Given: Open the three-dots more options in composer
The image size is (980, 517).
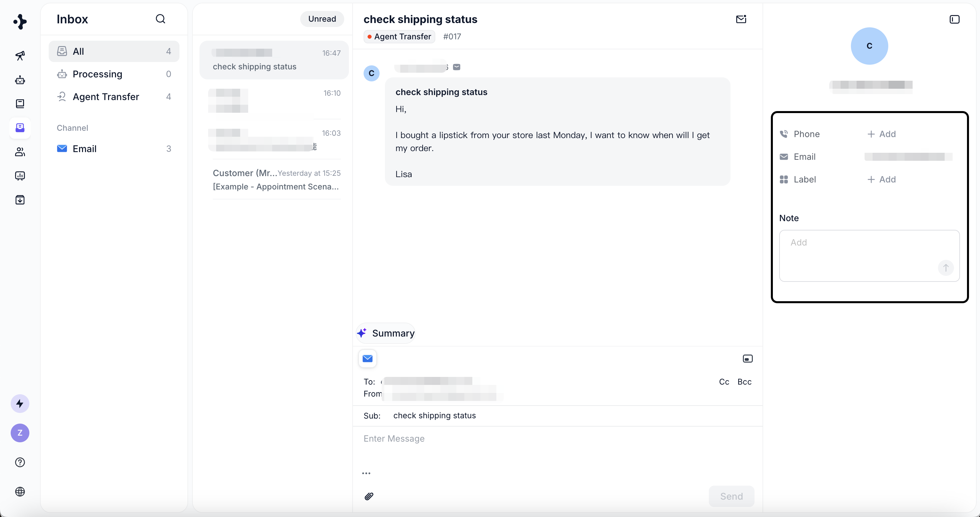Looking at the screenshot, I should [366, 473].
